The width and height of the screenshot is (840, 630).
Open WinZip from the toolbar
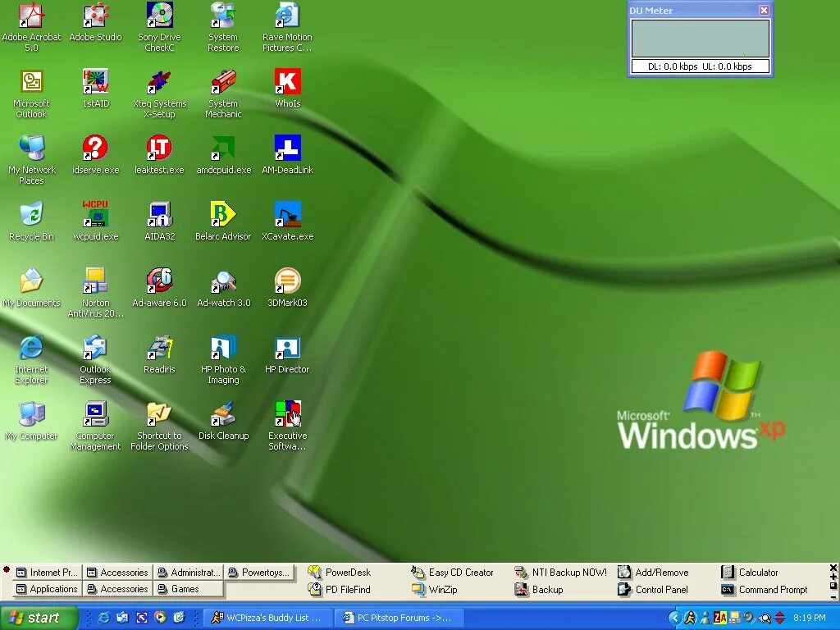pos(435,589)
